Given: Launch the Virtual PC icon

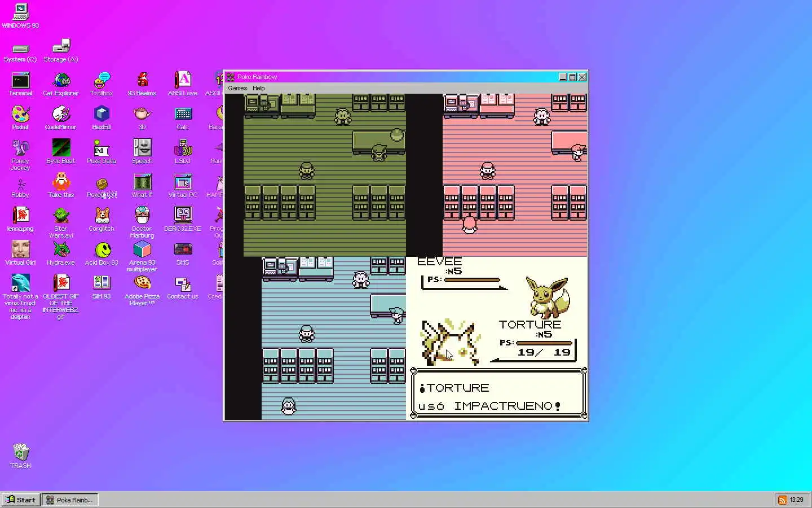Looking at the screenshot, I should click(x=183, y=186).
